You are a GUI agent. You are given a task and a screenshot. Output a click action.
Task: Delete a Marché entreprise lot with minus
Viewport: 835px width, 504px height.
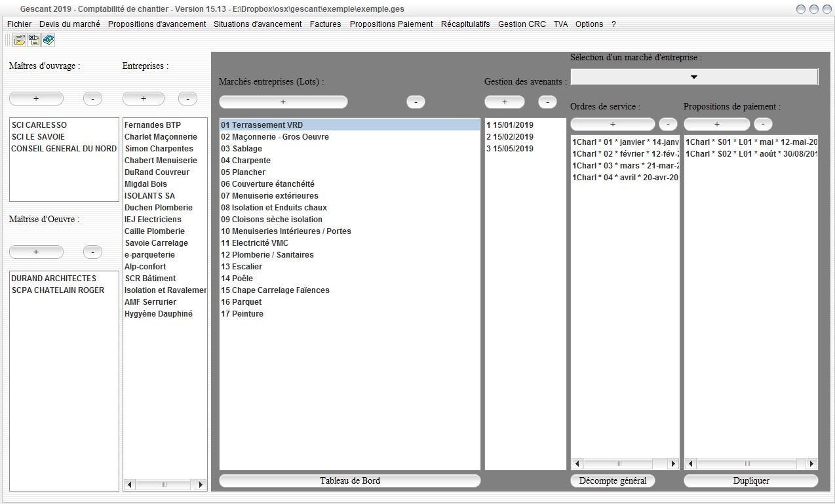point(416,102)
